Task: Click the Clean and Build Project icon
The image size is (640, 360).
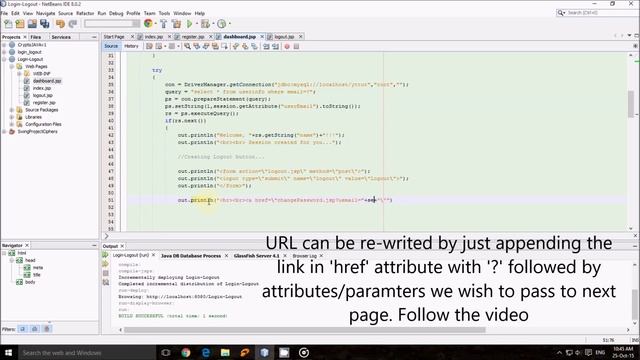Action: [x=176, y=24]
